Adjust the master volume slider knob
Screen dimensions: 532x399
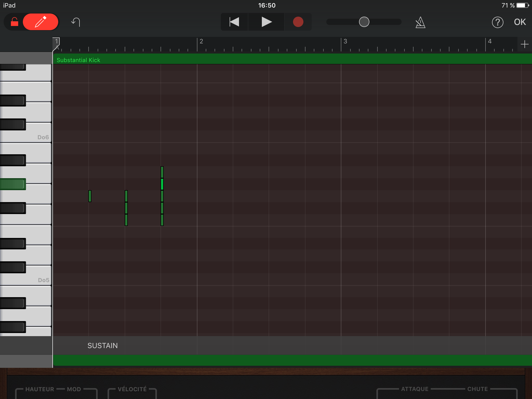[x=364, y=22]
